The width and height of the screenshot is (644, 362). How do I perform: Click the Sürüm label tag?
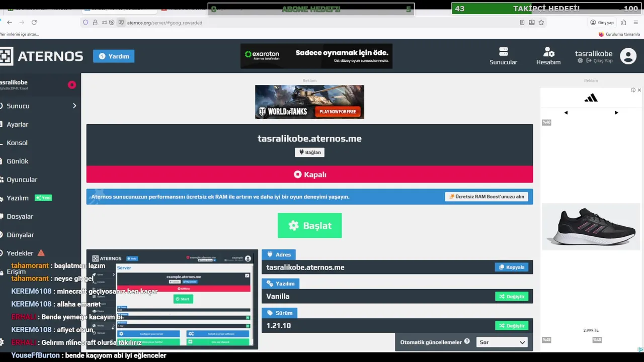[279, 313]
